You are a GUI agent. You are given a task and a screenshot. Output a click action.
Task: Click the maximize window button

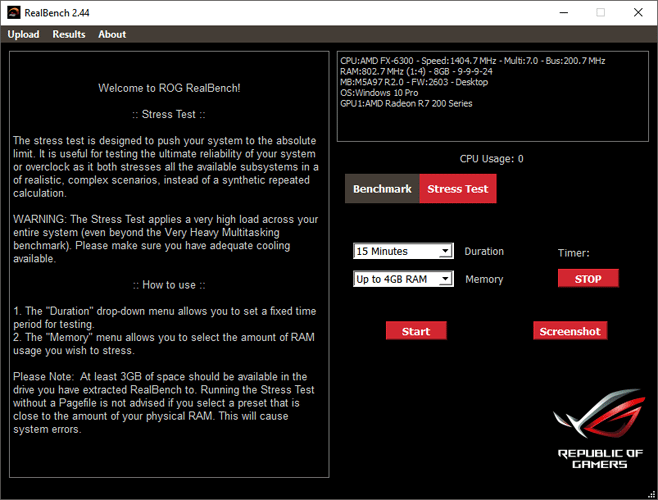coord(601,13)
